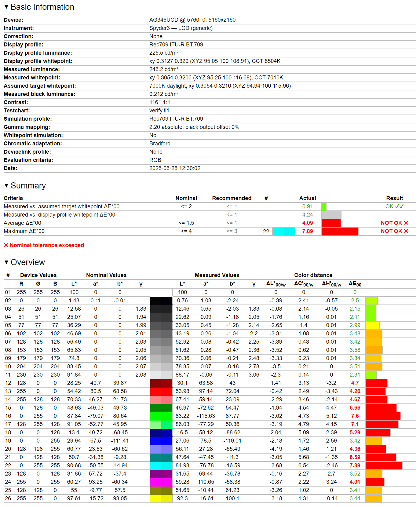Click the red X beside Nominal tolerance exceeded
420x507 pixels.
pyautogui.click(x=6, y=245)
